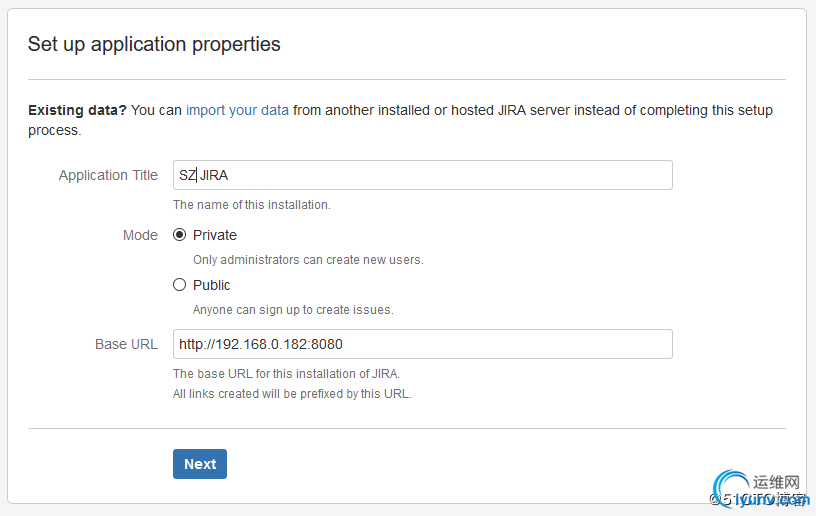Click the 'Application Title' label

tap(108, 175)
